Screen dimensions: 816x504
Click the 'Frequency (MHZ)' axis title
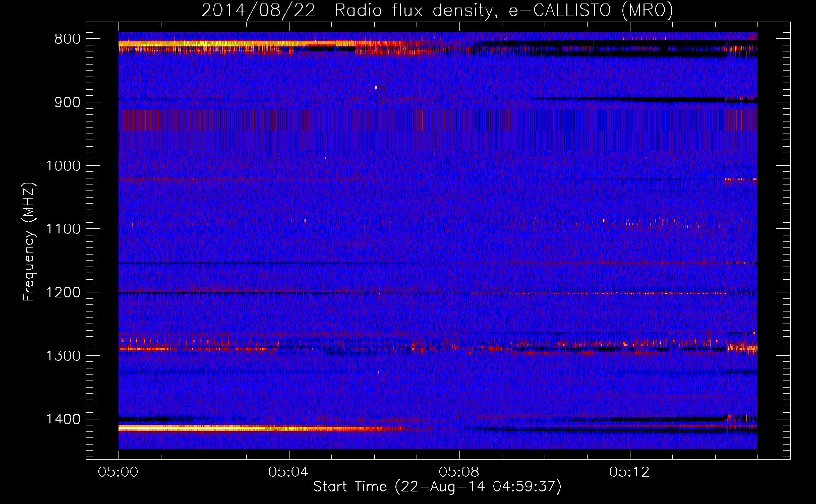click(29, 242)
